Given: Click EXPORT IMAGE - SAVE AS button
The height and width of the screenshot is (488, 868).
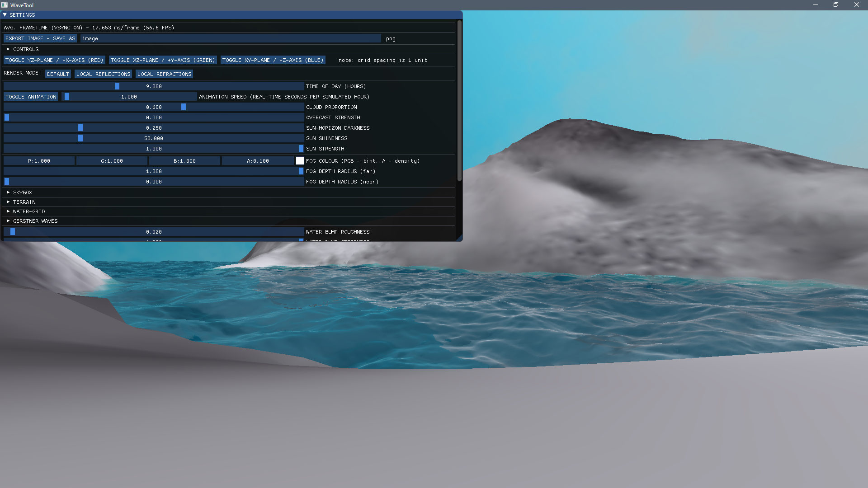Looking at the screenshot, I should [x=40, y=38].
